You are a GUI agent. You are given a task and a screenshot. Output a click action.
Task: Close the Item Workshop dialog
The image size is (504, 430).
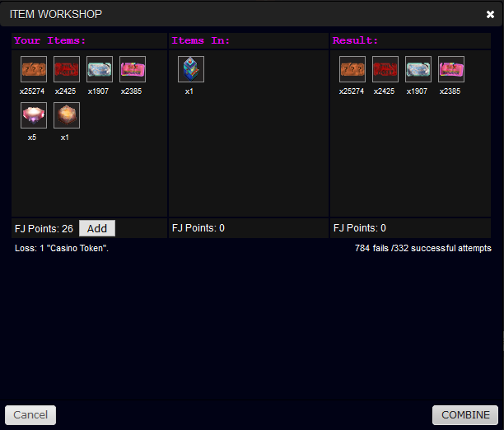[490, 14]
